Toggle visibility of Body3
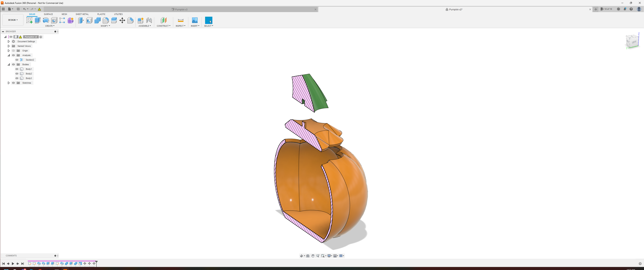 point(17,78)
